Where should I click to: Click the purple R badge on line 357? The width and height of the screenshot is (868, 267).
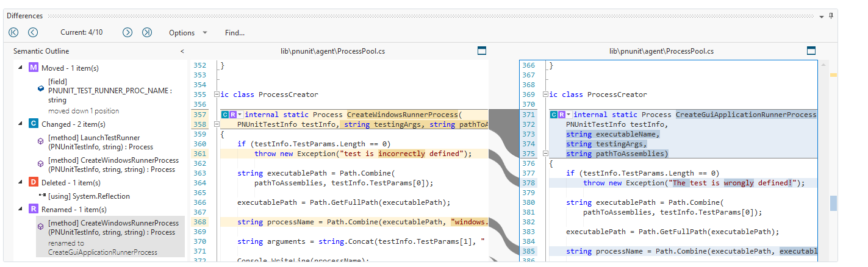[x=233, y=115]
